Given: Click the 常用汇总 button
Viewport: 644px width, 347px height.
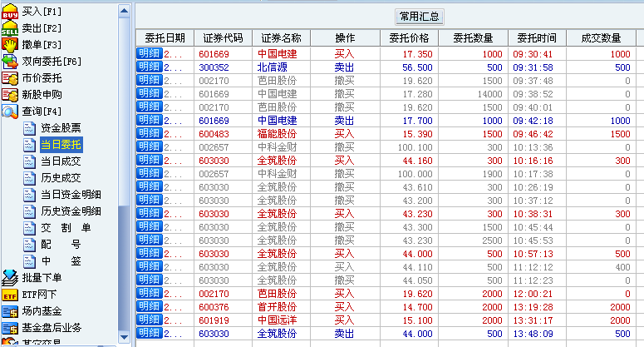Looking at the screenshot, I should point(420,17).
